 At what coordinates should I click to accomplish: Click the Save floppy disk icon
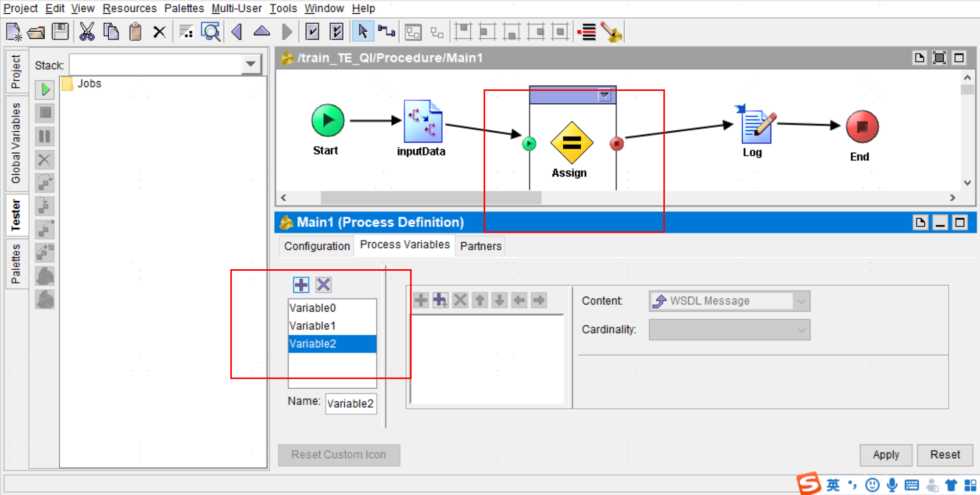(x=60, y=32)
